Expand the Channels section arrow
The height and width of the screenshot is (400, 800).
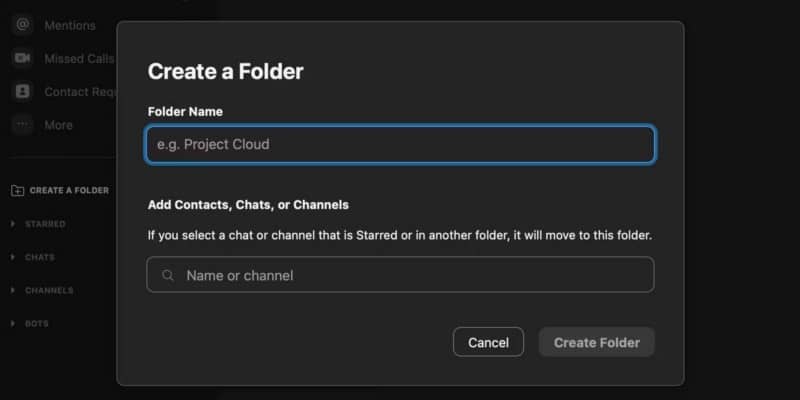(13, 291)
